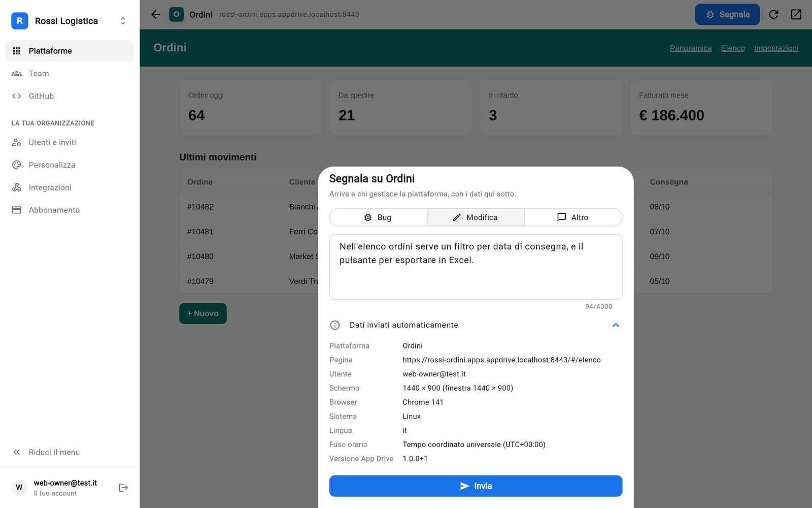This screenshot has width=812, height=508.
Task: Select the Altro report type
Action: [573, 217]
